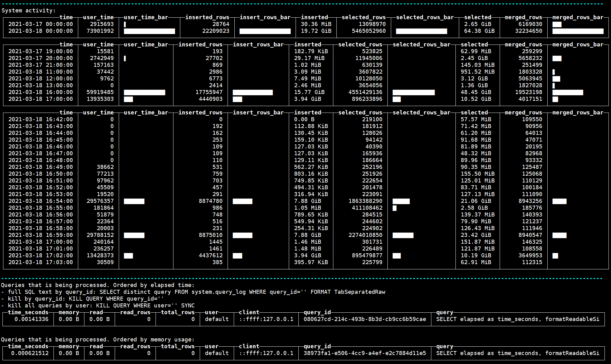Click the 'System activity:' heading text
Image resolution: width=611 pixels, height=364 pixels.
(28, 11)
